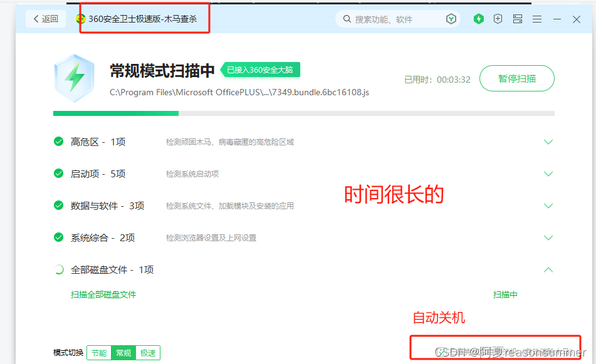This screenshot has height=364, width=596.
Task: Select the 数据与软件 - 3项 row label
Action: tap(108, 206)
